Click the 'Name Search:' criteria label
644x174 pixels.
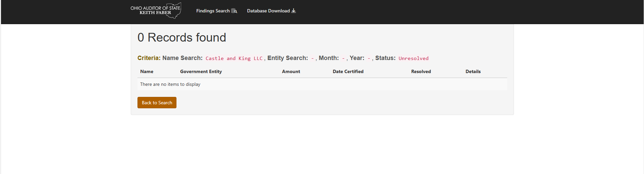183,58
